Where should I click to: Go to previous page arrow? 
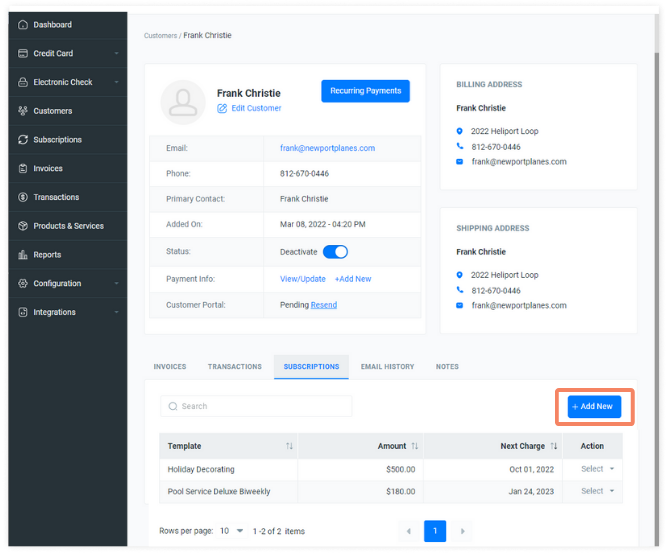click(x=409, y=531)
